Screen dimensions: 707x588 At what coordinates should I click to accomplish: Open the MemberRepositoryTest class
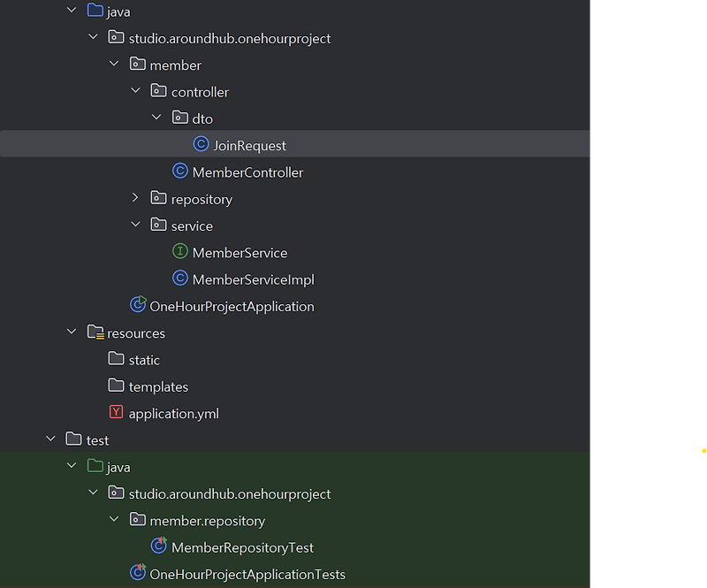click(242, 548)
